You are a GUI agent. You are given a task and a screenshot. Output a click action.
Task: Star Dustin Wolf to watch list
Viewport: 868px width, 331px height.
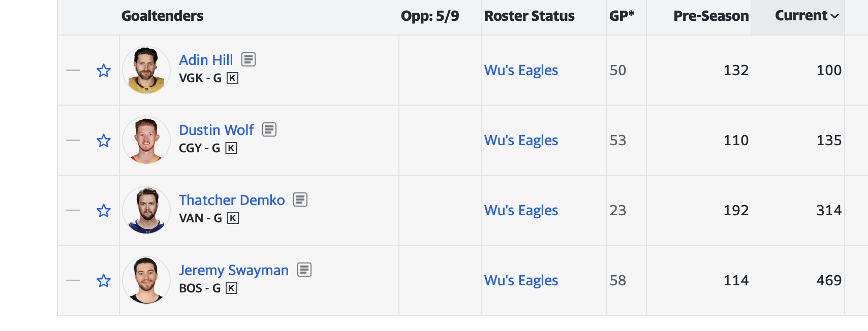point(104,141)
